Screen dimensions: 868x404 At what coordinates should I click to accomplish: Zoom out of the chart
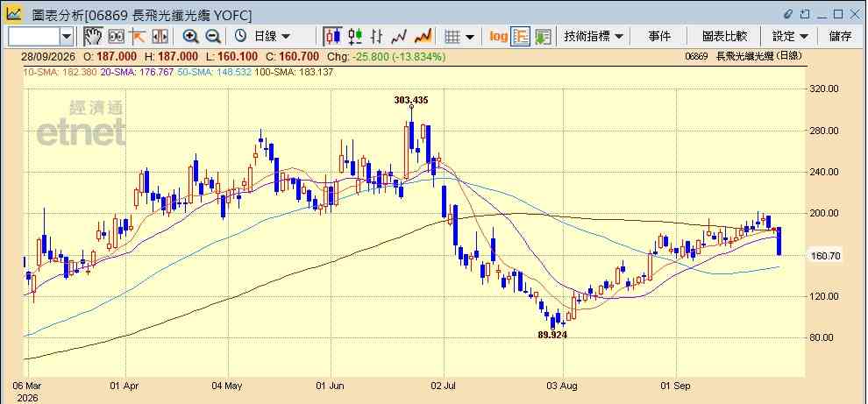[x=213, y=37]
